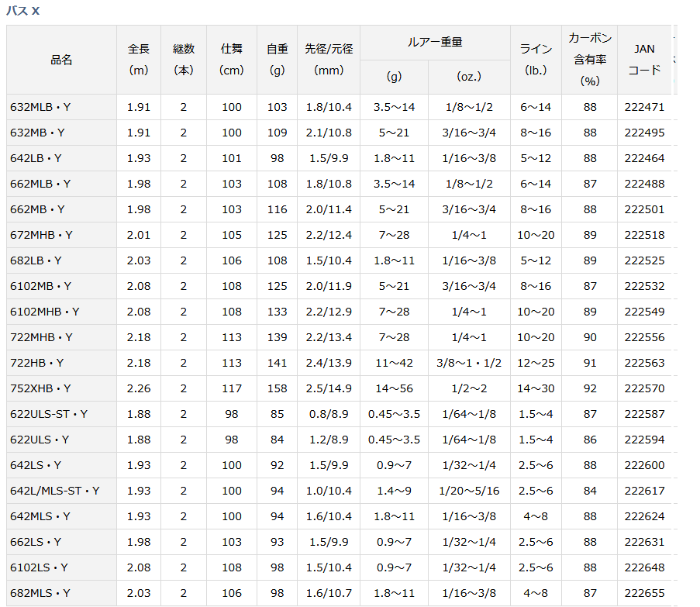Click product name 662MLB・Y
This screenshot has height=607, width=700.
click(x=40, y=184)
